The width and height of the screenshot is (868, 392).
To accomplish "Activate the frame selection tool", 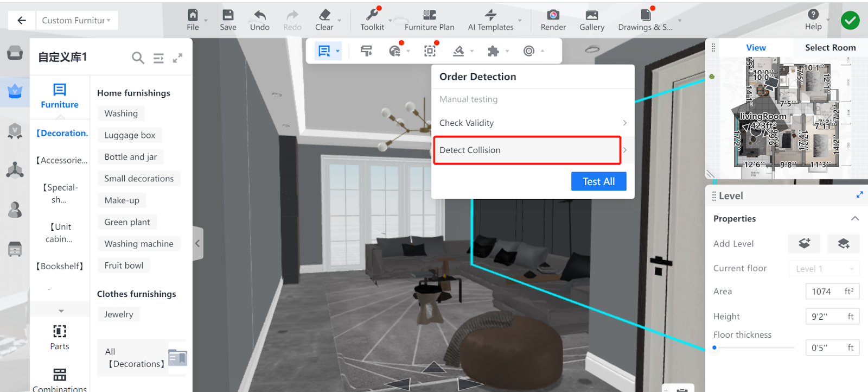I will click(x=430, y=51).
